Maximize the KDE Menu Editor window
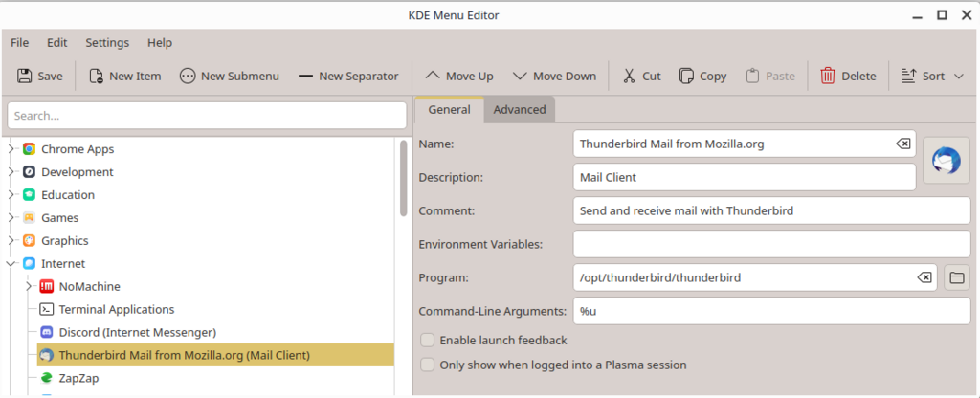 coord(942,15)
